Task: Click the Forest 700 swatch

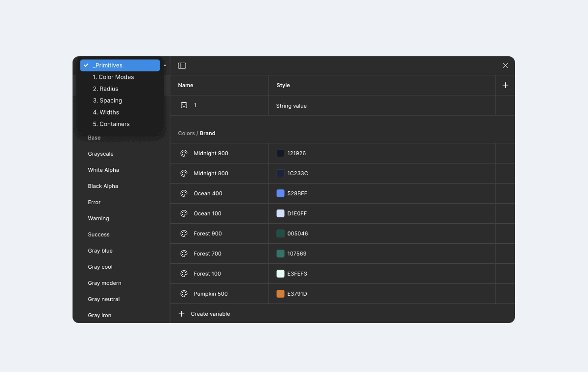Action: [x=280, y=254]
